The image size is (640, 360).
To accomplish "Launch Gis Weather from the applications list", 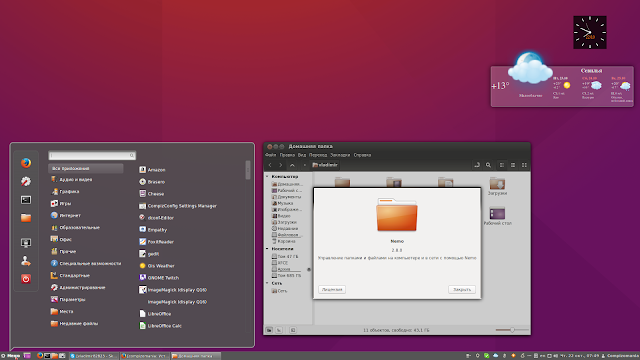I will click(157, 266).
